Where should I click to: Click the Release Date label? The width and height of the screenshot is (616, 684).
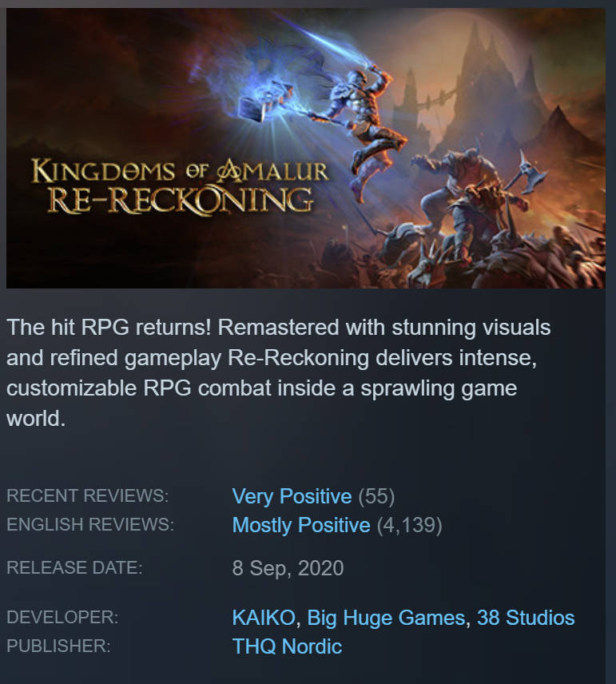[74, 567]
